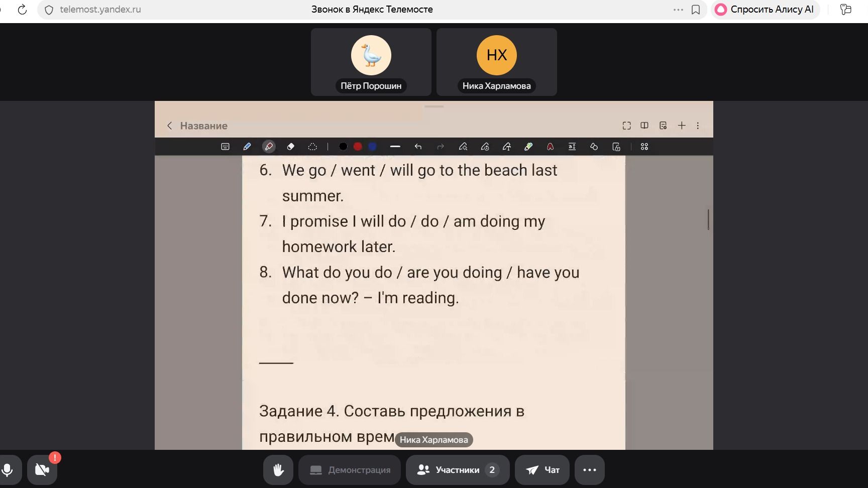The image size is (868, 488).
Task: Select the lasso selection tool
Action: tap(312, 147)
